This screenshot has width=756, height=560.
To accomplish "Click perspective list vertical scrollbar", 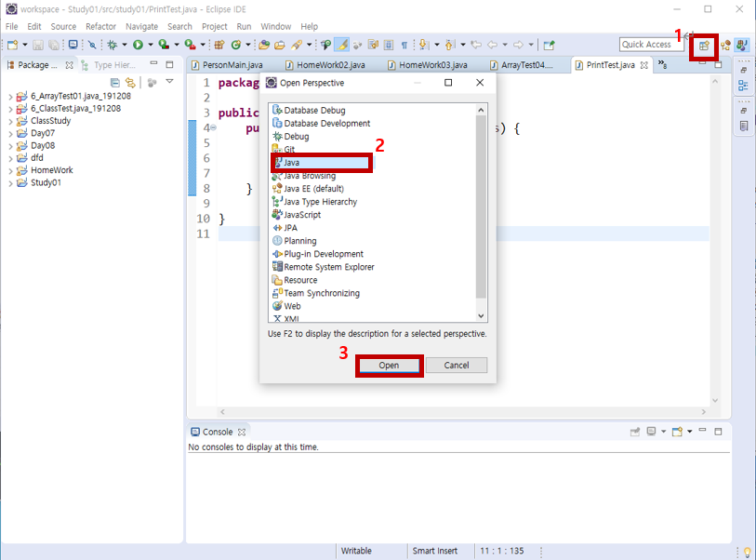I will pos(481,207).
